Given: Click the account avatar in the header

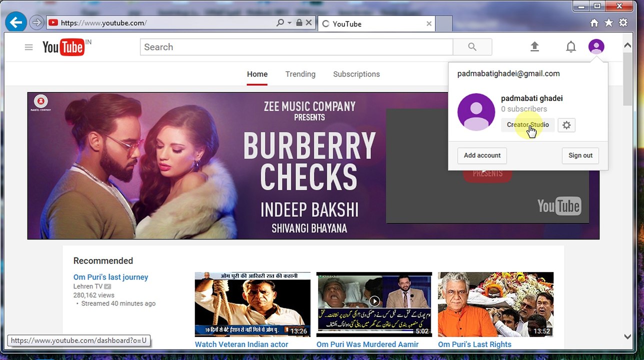Looking at the screenshot, I should pos(596,47).
